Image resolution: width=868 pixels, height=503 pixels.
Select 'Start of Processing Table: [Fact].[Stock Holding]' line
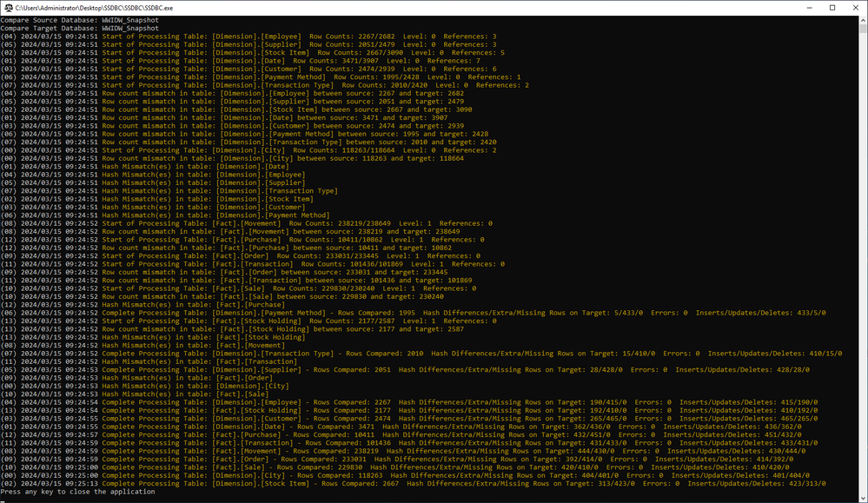pyautogui.click(x=248, y=321)
